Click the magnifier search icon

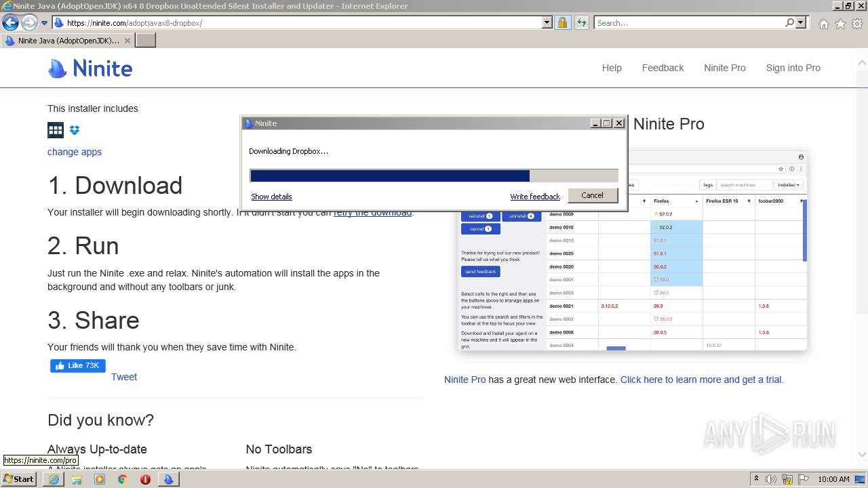point(789,22)
